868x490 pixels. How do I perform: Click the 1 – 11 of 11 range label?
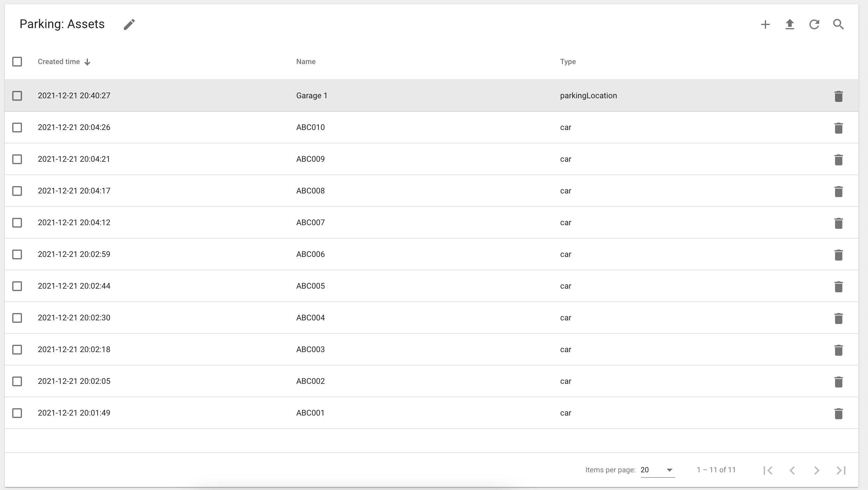716,470
